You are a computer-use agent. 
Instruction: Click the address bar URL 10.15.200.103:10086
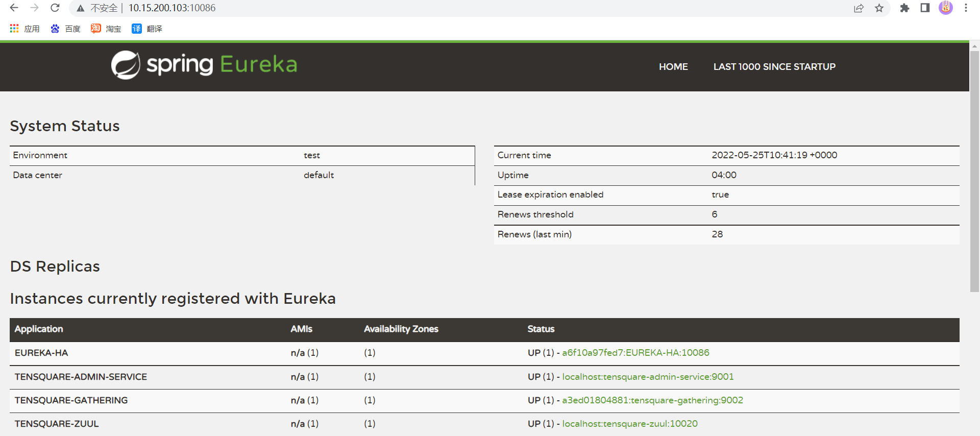(172, 8)
